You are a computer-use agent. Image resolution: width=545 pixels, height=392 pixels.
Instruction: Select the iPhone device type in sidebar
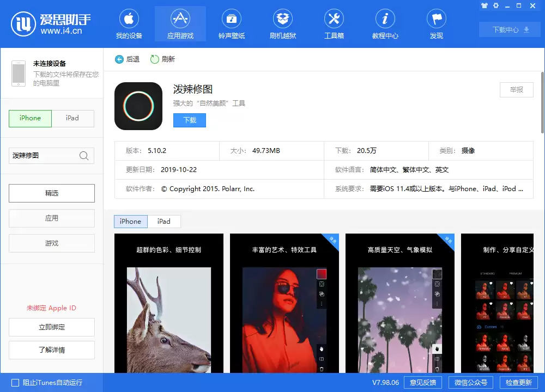[x=30, y=118]
